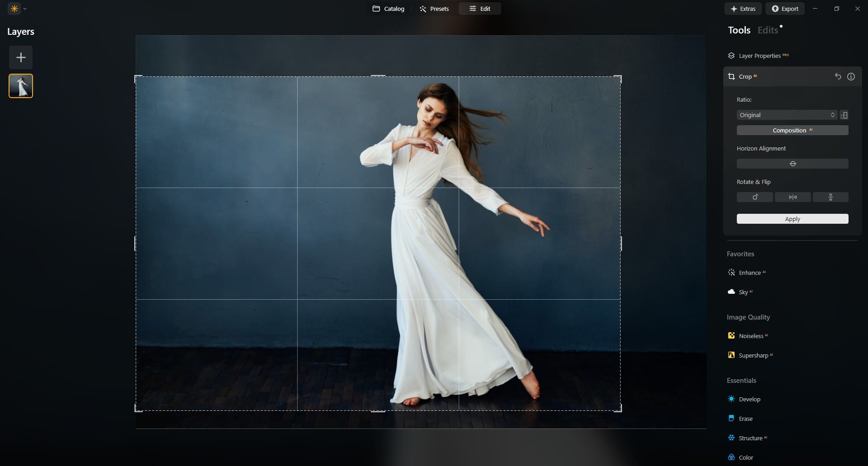
Task: Flip the image vertically
Action: (x=831, y=197)
